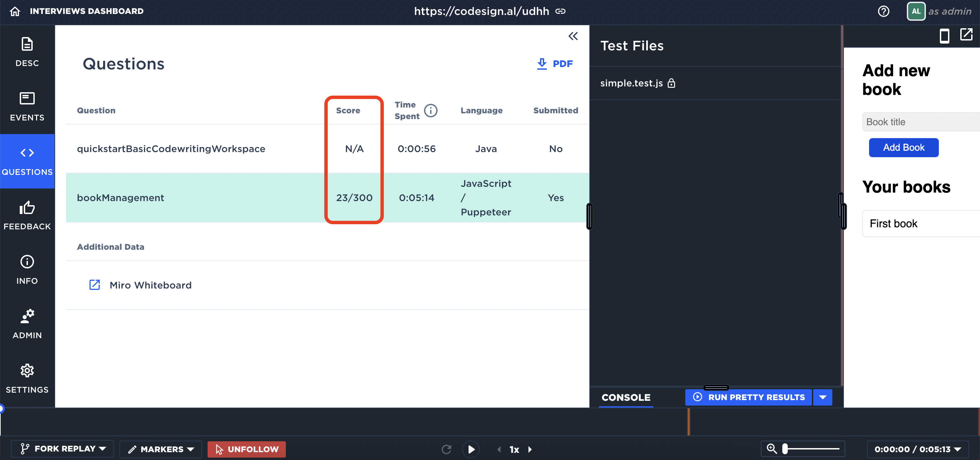980x460 pixels.
Task: Open replay time position dropdown
Action: pos(917,449)
